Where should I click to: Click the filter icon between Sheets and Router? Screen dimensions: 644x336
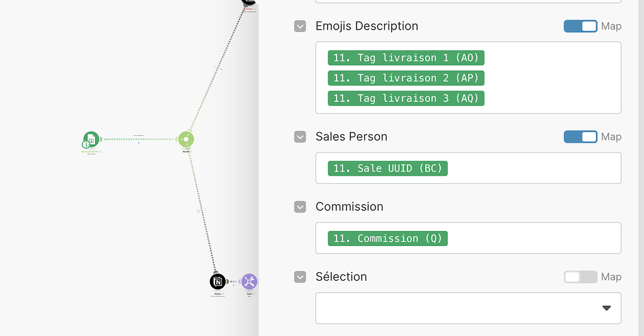[139, 143]
